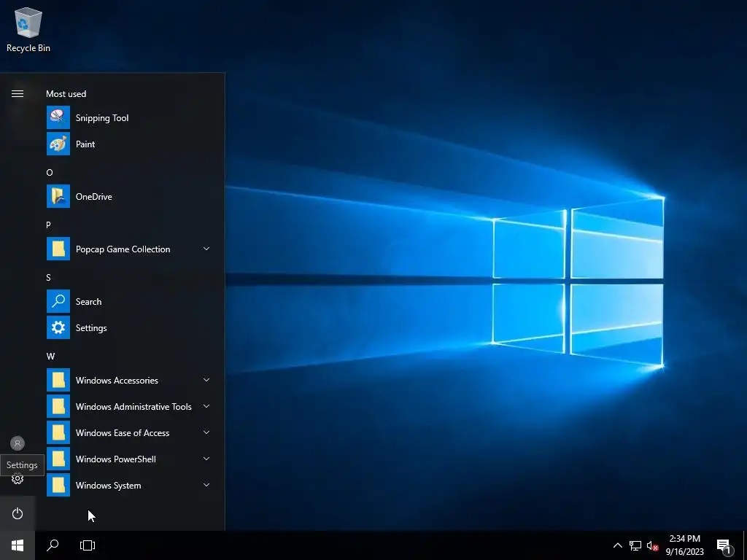Expand Popcap Game Collection chevron
747x560 pixels.
(x=206, y=249)
